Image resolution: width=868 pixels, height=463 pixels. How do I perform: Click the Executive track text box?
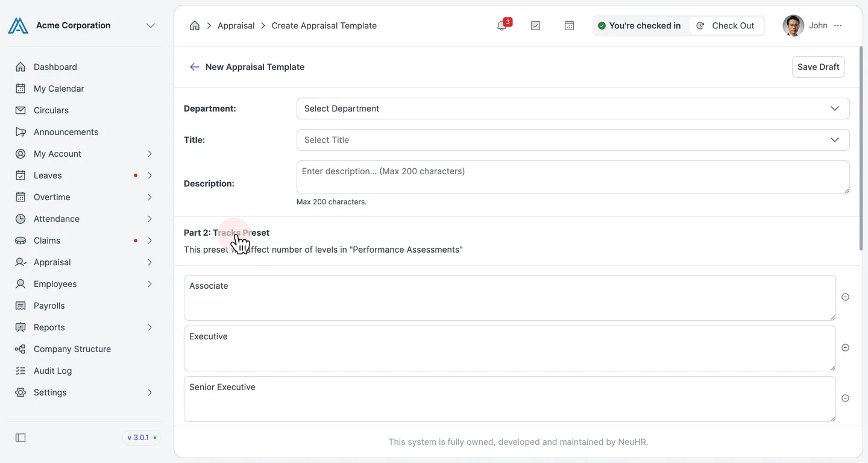pyautogui.click(x=510, y=348)
